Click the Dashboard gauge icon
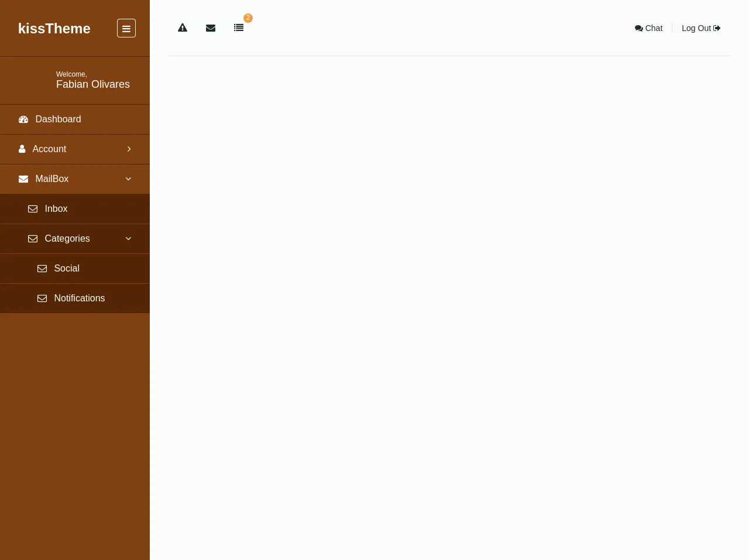749x560 pixels. tap(23, 119)
